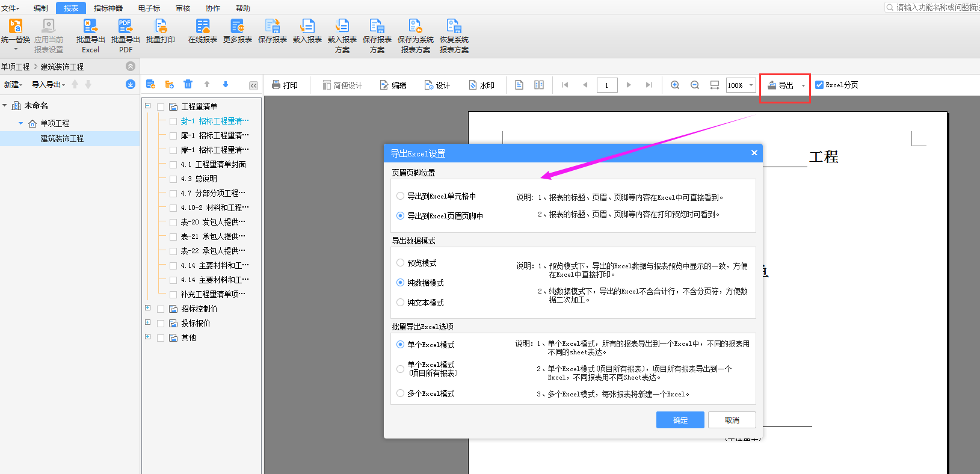Select 单个Excel模式 batch option
The height and width of the screenshot is (474, 980).
click(x=400, y=345)
